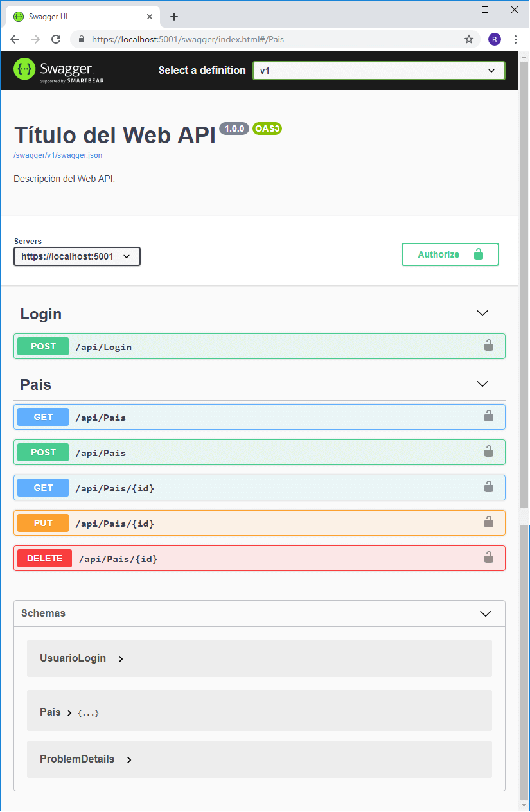Open the Select a definition dropdown
The height and width of the screenshot is (812, 530).
coord(378,71)
